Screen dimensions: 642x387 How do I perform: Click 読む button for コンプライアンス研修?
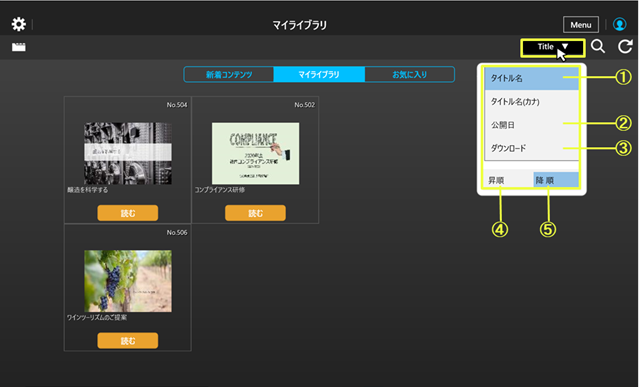255,213
